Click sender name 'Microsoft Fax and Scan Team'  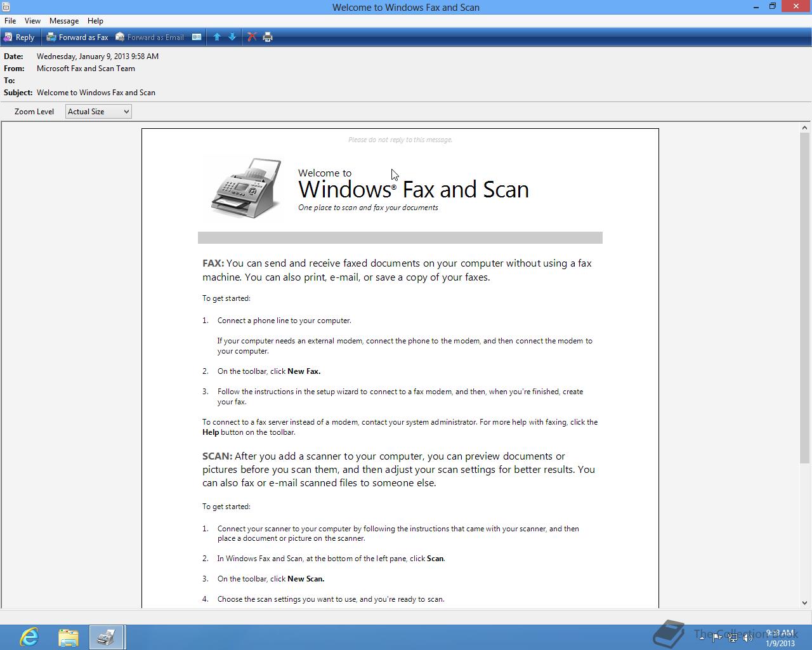click(86, 69)
